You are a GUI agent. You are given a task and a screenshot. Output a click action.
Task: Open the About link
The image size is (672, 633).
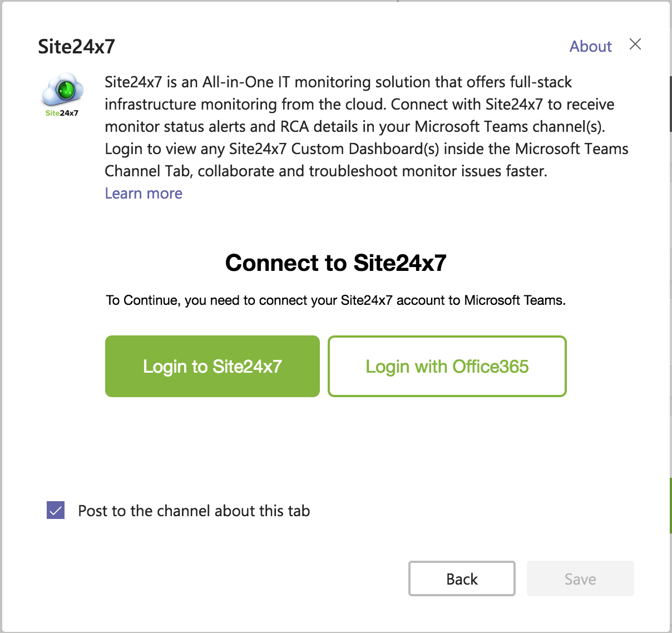[x=590, y=46]
